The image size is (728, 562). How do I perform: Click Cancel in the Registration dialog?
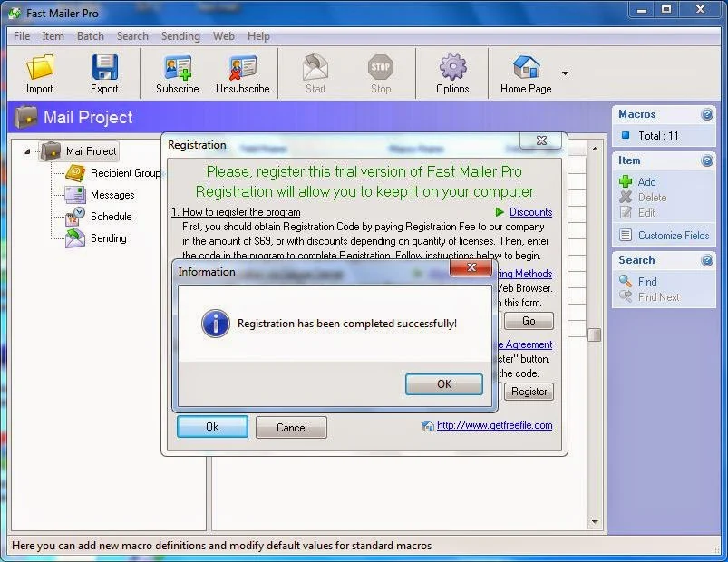tap(292, 428)
